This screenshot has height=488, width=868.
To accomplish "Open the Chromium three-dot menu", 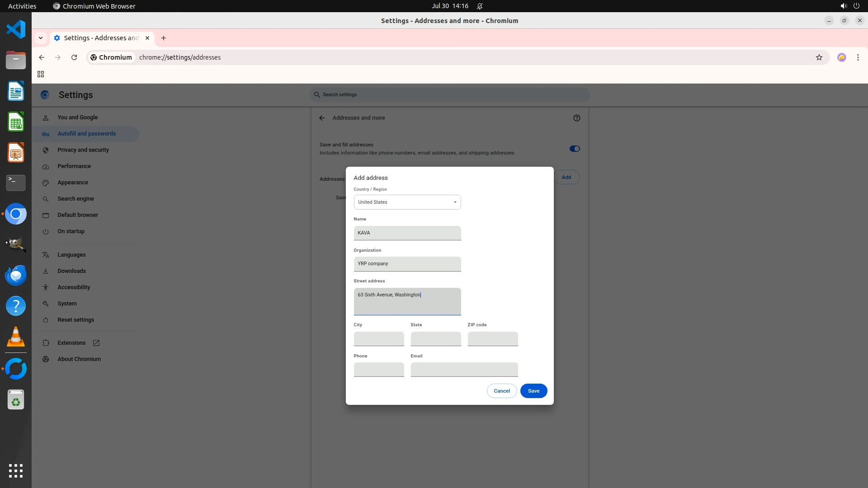I will 858,57.
